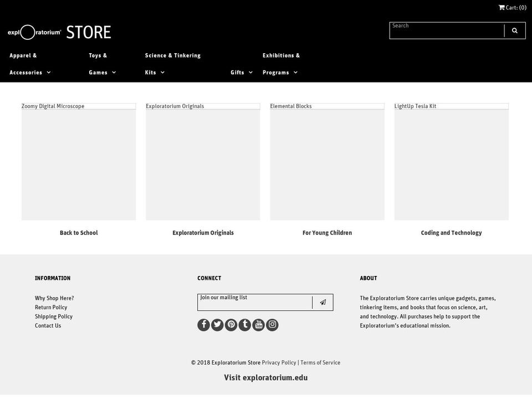Open the Return Policy link
The height and width of the screenshot is (399, 532).
[x=51, y=308]
